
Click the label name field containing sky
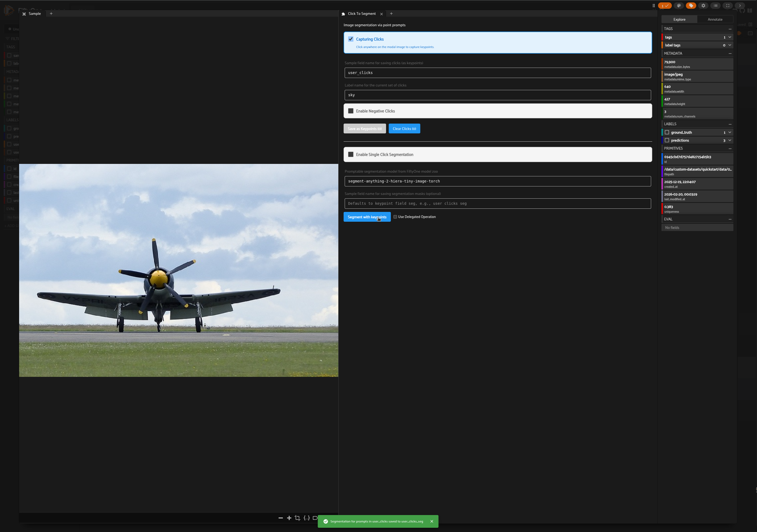click(x=497, y=95)
